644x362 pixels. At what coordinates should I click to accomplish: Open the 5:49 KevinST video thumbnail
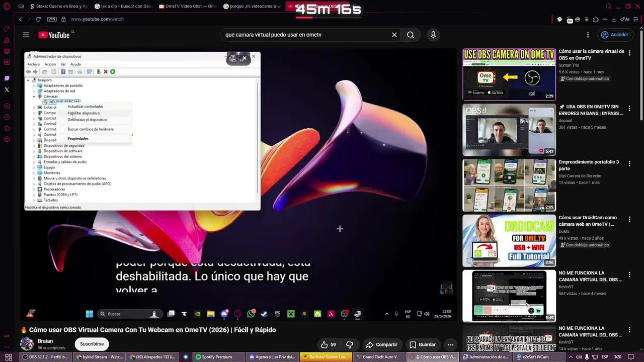pos(509,296)
